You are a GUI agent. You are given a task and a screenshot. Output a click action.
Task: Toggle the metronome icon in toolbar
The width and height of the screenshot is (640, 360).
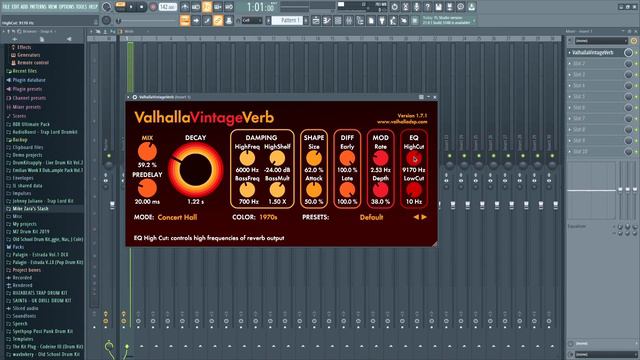click(x=185, y=7)
